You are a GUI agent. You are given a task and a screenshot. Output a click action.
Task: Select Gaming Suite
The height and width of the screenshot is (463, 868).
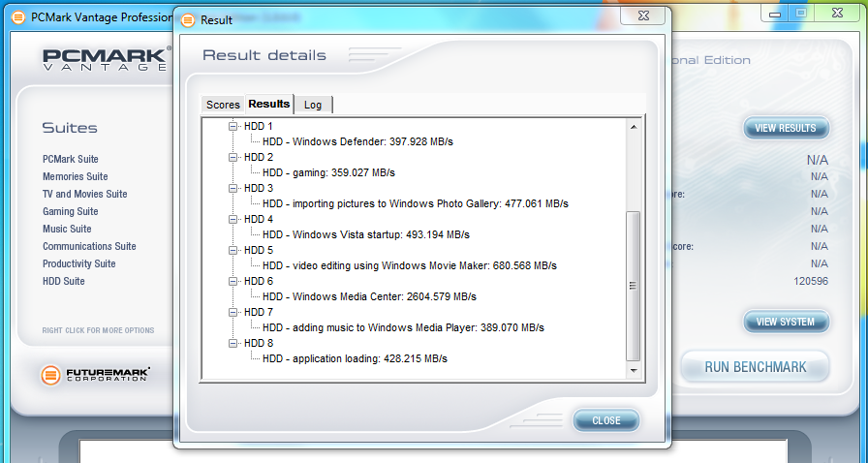tap(71, 211)
